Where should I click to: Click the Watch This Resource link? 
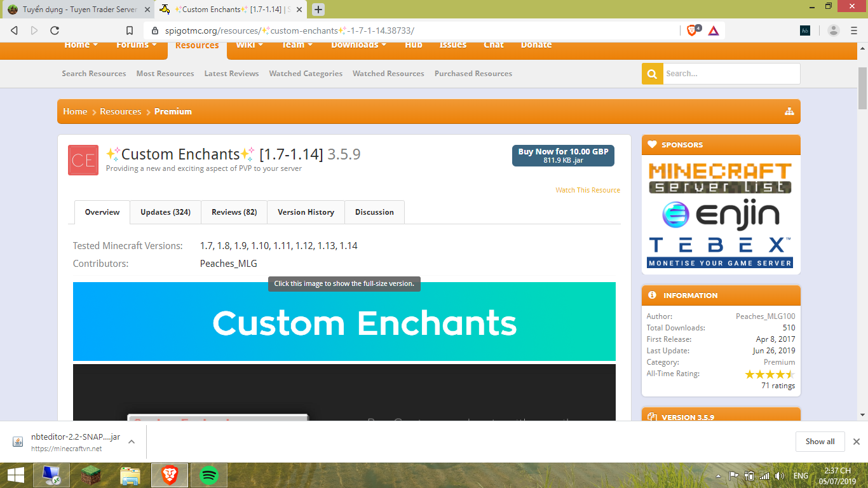[x=588, y=190]
